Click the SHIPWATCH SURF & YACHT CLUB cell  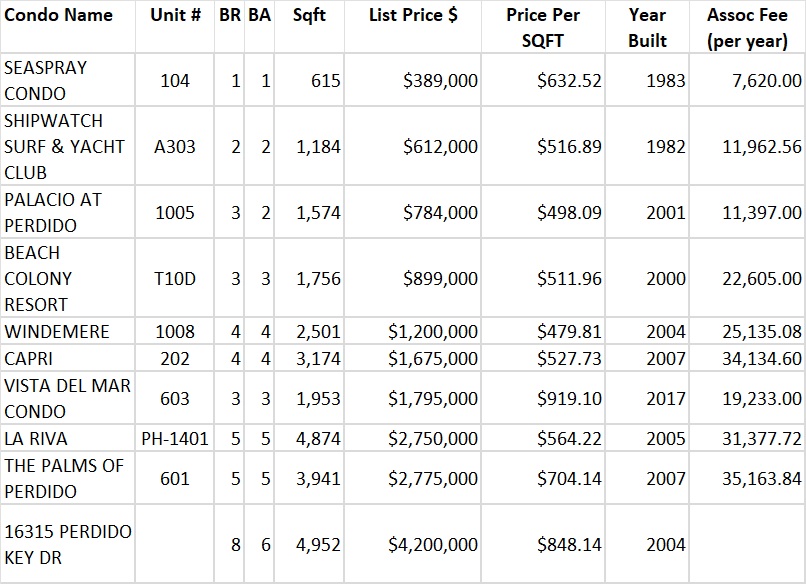coord(64,146)
